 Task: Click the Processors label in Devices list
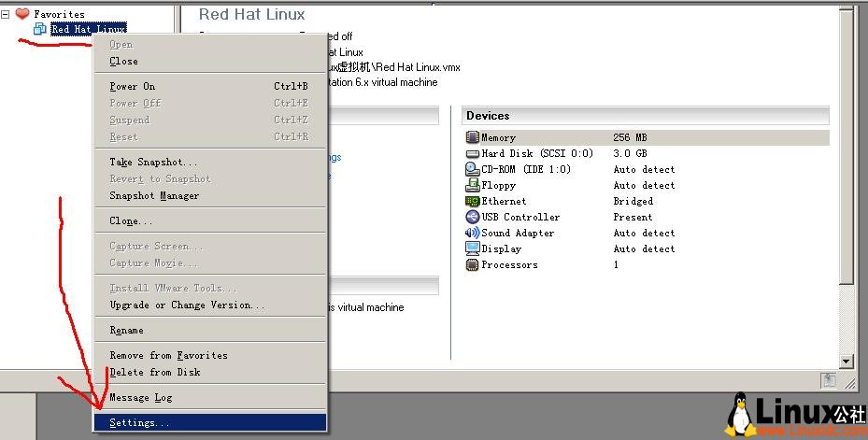pos(509,265)
